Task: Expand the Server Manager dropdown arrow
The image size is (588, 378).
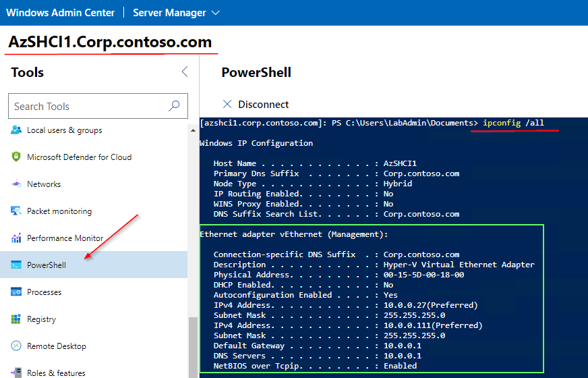Action: [215, 13]
